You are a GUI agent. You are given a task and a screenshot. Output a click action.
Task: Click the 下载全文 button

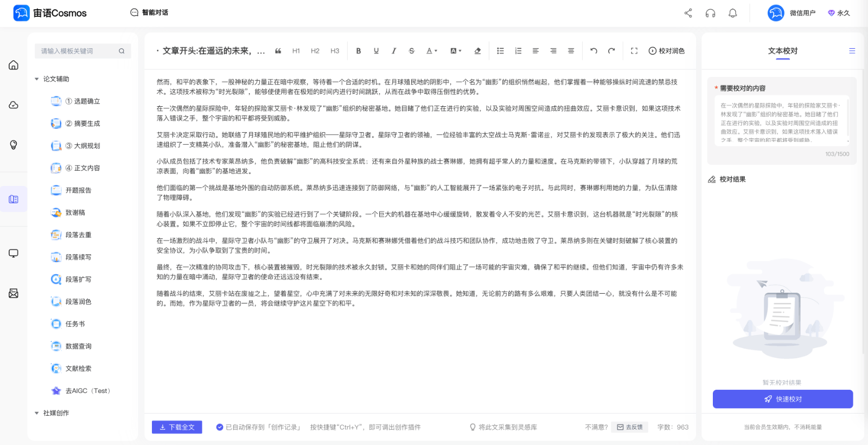(x=177, y=427)
